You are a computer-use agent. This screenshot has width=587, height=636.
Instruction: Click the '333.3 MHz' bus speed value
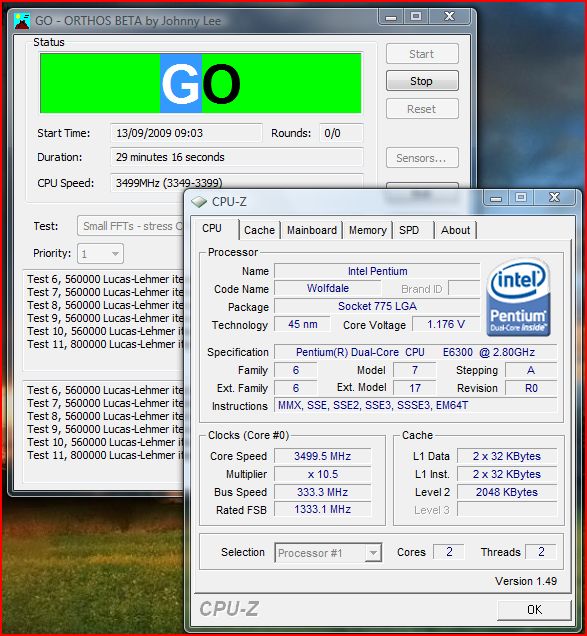[x=323, y=492]
